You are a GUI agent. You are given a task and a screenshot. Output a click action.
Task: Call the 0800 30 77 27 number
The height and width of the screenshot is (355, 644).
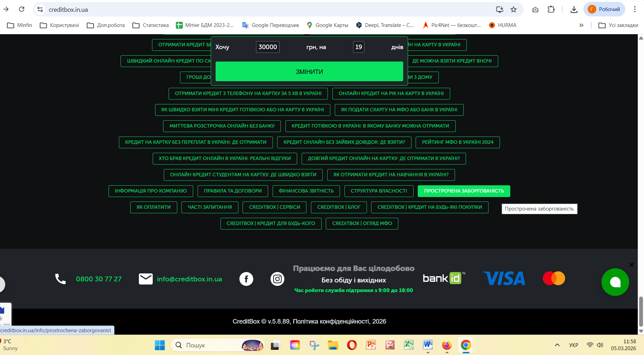click(x=99, y=279)
